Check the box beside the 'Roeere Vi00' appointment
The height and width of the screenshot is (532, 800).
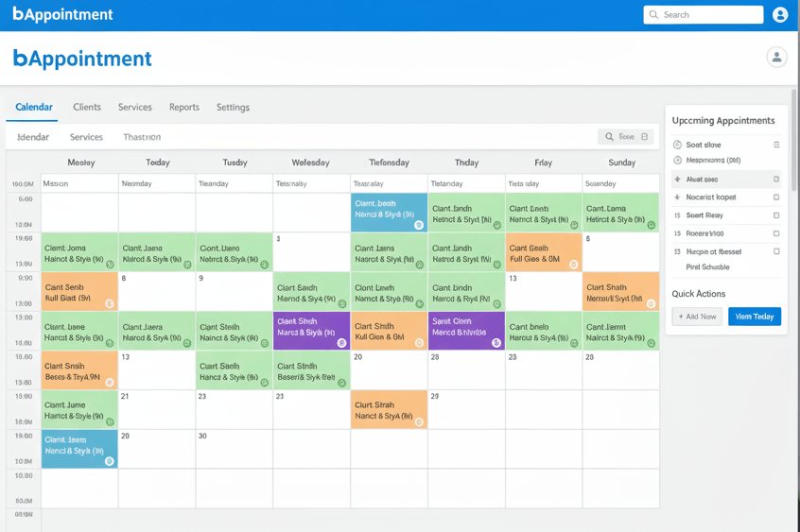tap(776, 233)
